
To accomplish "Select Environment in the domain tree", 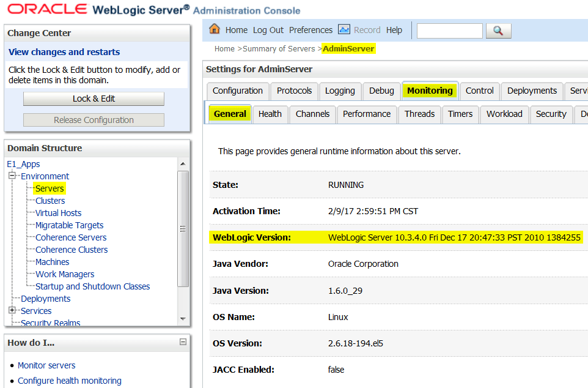I will (x=45, y=176).
